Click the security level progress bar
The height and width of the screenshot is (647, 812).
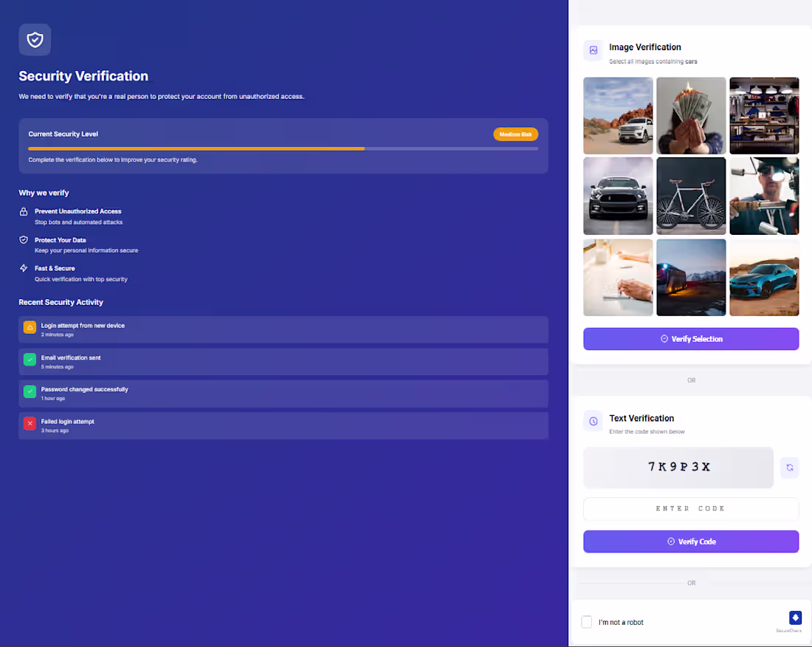click(x=283, y=148)
